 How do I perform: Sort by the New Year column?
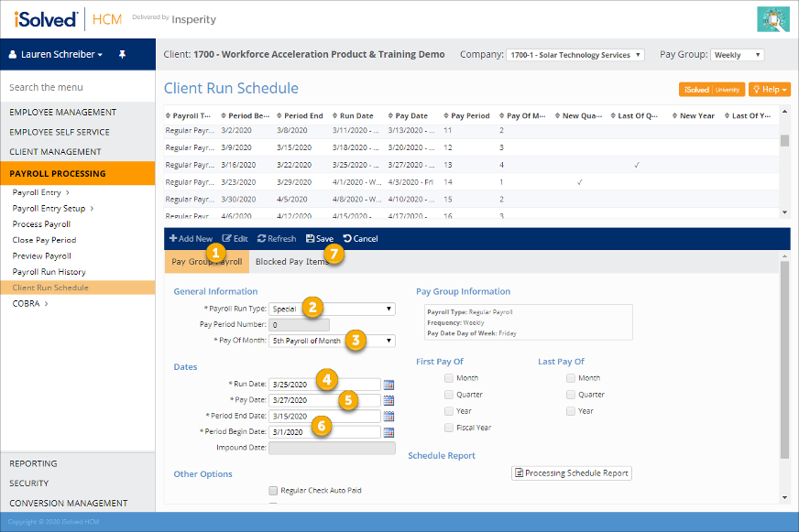coord(694,115)
